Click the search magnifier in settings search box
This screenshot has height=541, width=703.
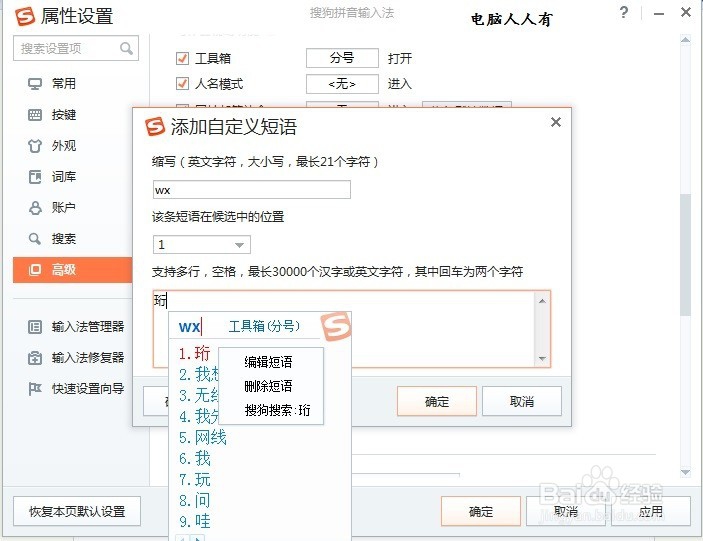click(126, 48)
